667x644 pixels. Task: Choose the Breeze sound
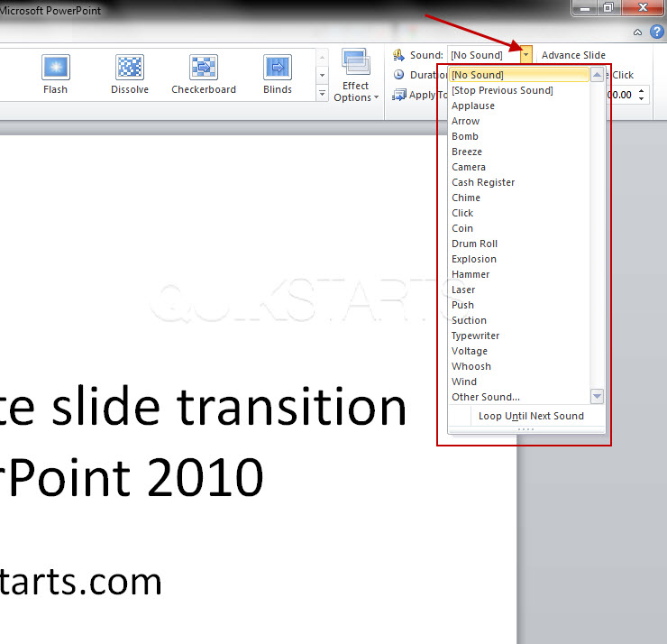pyautogui.click(x=519, y=152)
